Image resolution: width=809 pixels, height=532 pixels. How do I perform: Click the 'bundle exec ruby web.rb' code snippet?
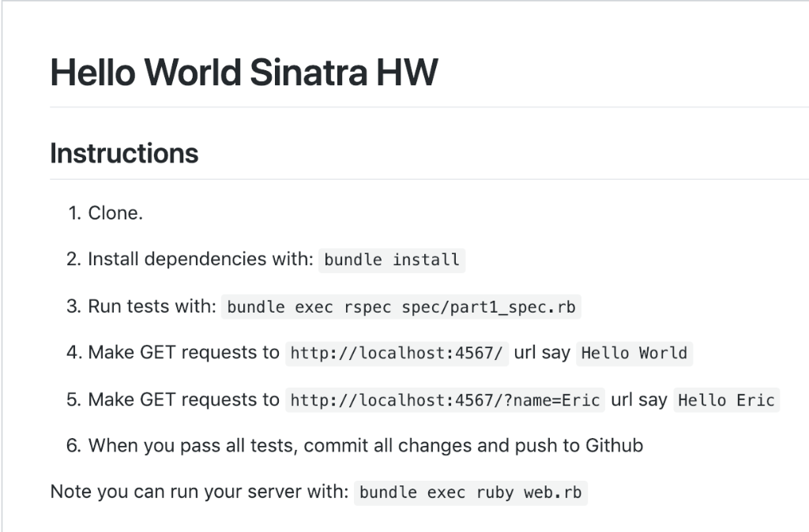(471, 493)
